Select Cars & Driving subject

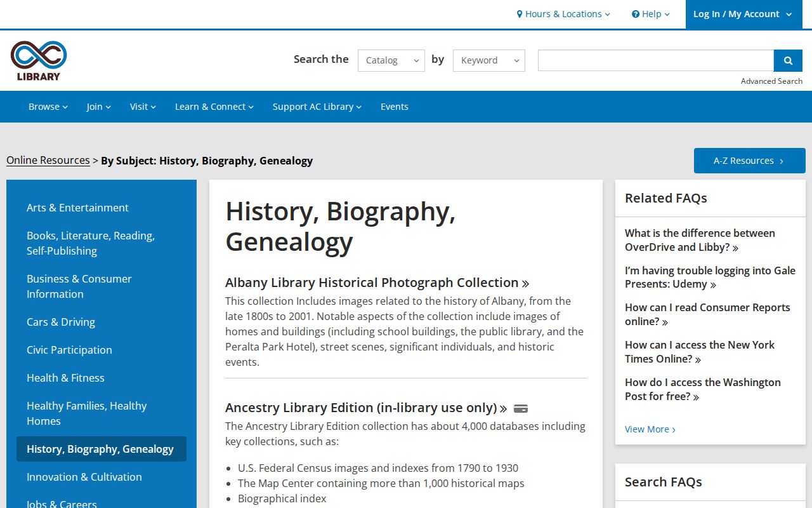point(101,322)
